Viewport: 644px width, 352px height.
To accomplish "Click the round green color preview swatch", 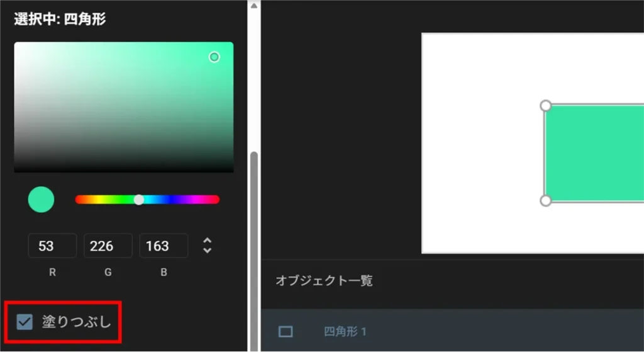I will (x=41, y=200).
